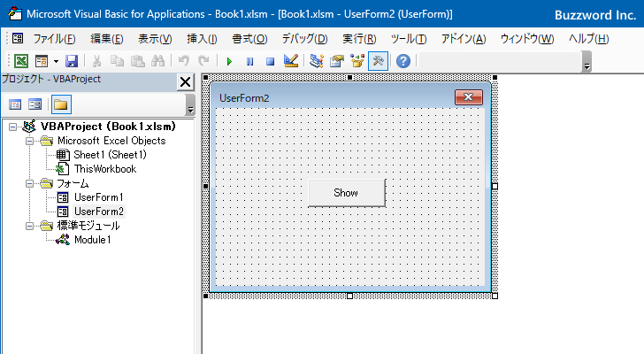Click the bottom-middle sizing handle of UserForm2
Viewport: 644px width, 354px height.
[350, 296]
